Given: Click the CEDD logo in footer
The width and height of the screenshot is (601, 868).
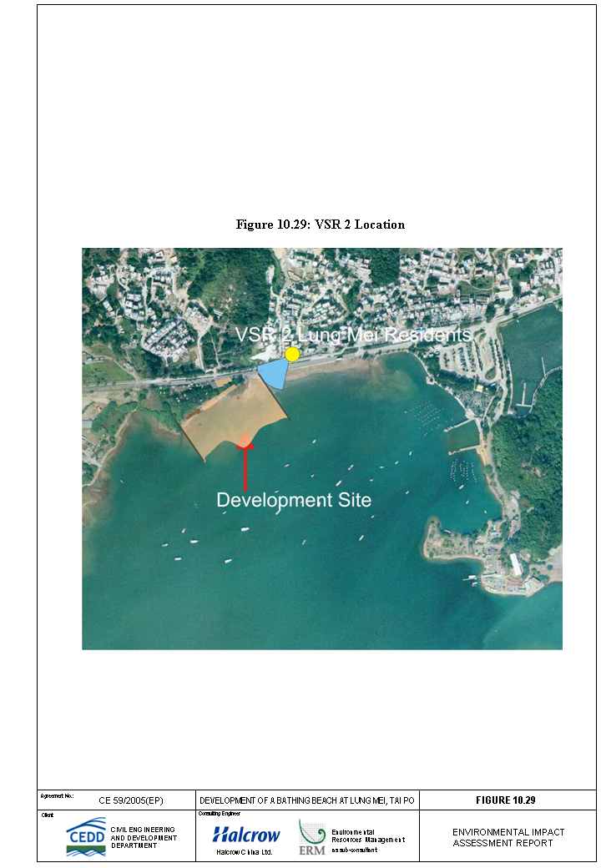Looking at the screenshot, I should tap(86, 839).
